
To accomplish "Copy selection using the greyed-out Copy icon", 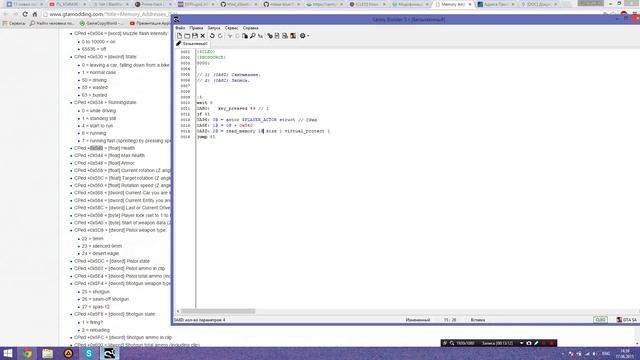I will pos(237,36).
